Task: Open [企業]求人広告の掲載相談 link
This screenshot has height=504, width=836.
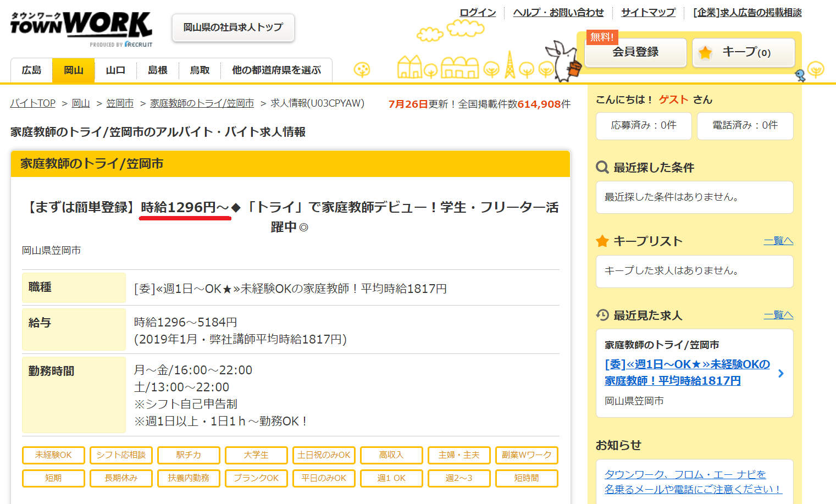Action: 748,13
